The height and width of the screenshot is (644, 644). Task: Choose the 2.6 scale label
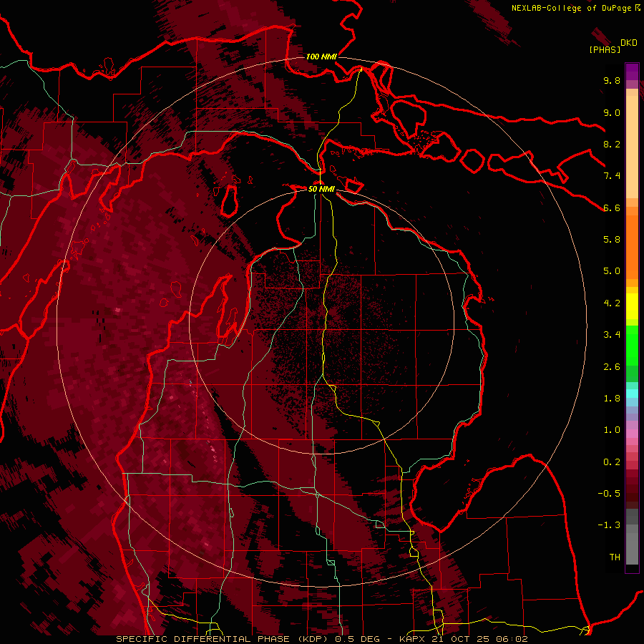612,367
